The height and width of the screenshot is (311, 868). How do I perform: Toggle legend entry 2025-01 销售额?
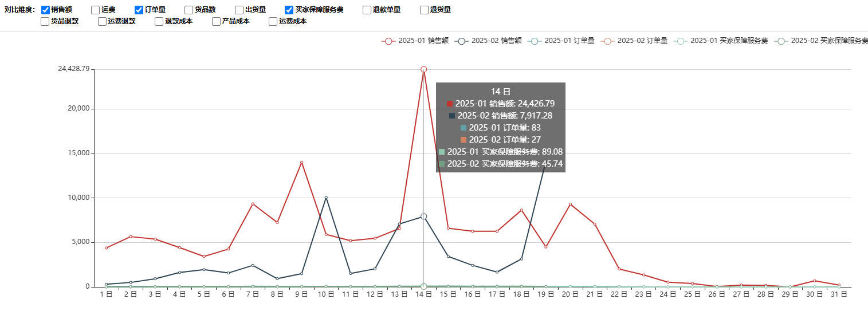pyautogui.click(x=415, y=41)
